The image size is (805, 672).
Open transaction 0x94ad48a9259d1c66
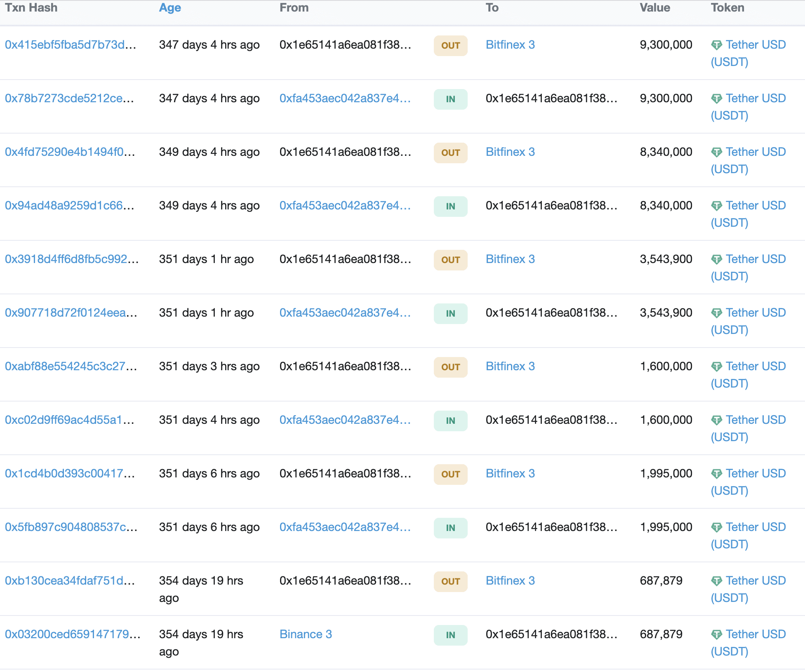(70, 205)
